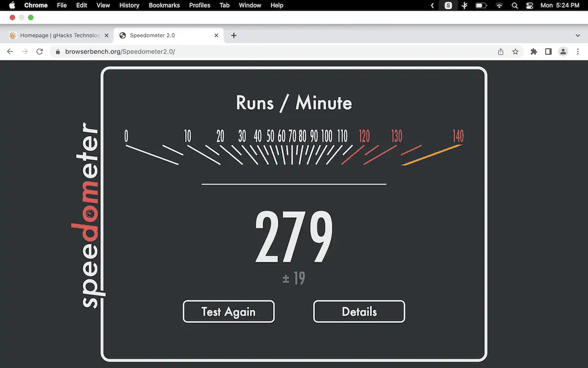Go back to previous page

pos(10,52)
